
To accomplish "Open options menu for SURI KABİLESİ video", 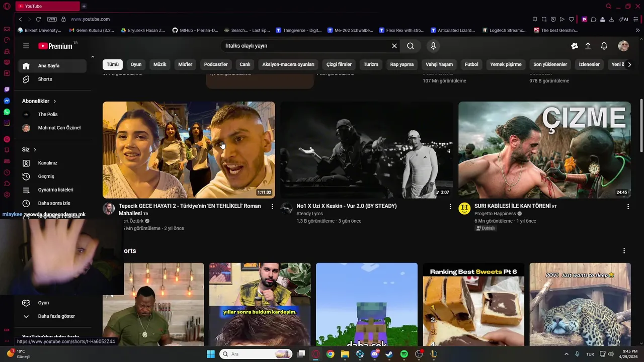I will point(628,206).
